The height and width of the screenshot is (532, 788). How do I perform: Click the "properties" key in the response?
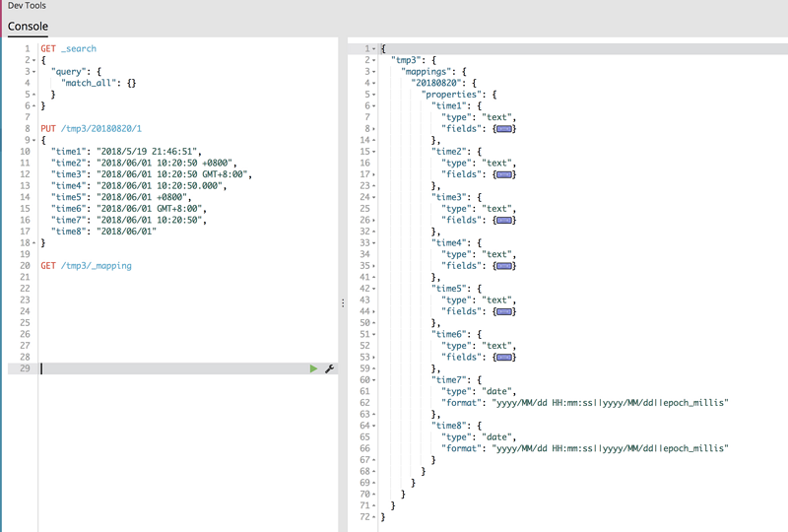(x=451, y=95)
